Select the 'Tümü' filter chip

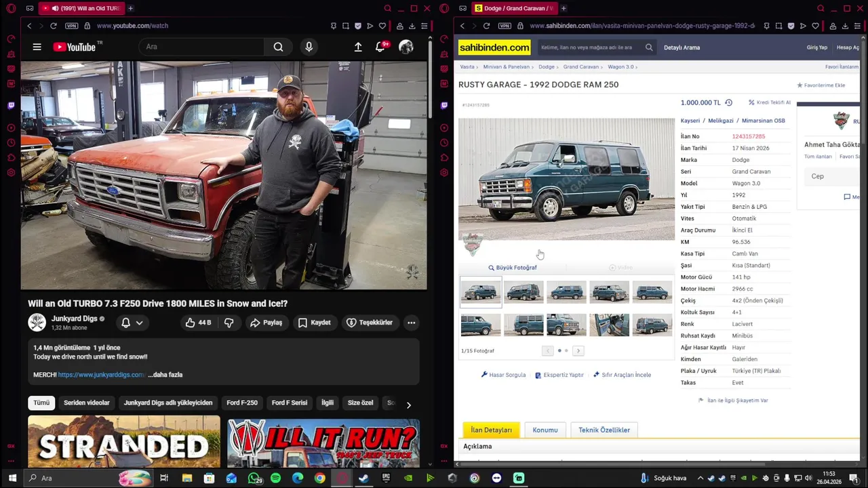click(x=41, y=403)
